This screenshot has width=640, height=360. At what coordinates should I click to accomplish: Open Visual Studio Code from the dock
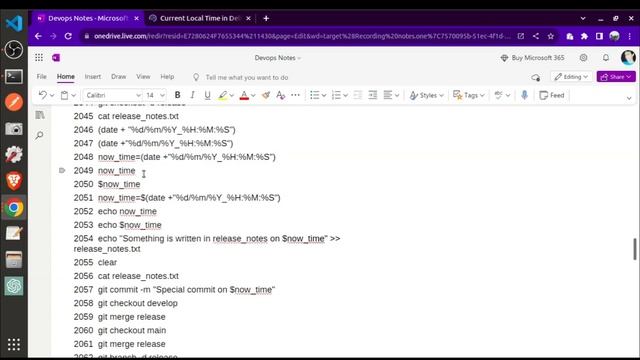tap(14, 23)
